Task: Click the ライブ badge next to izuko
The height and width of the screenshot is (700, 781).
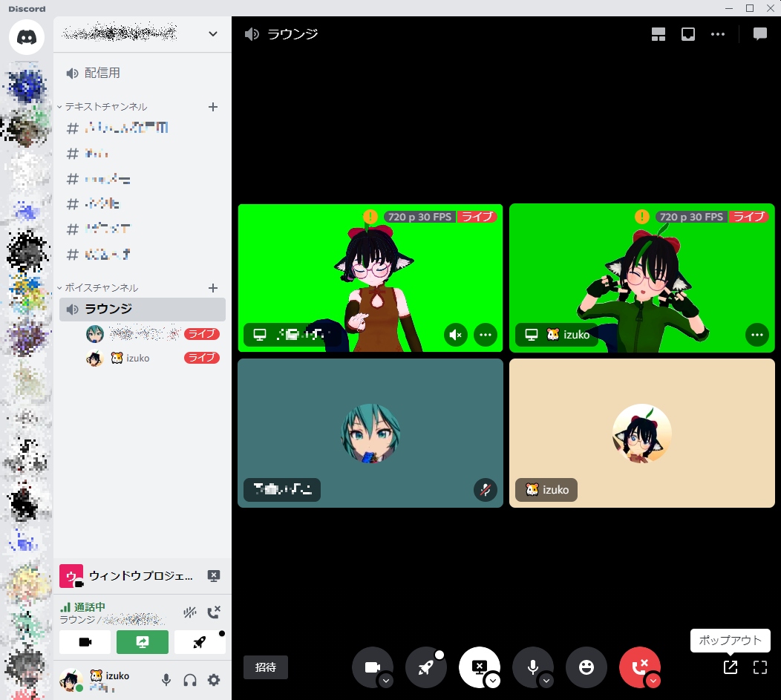Action: pos(202,358)
